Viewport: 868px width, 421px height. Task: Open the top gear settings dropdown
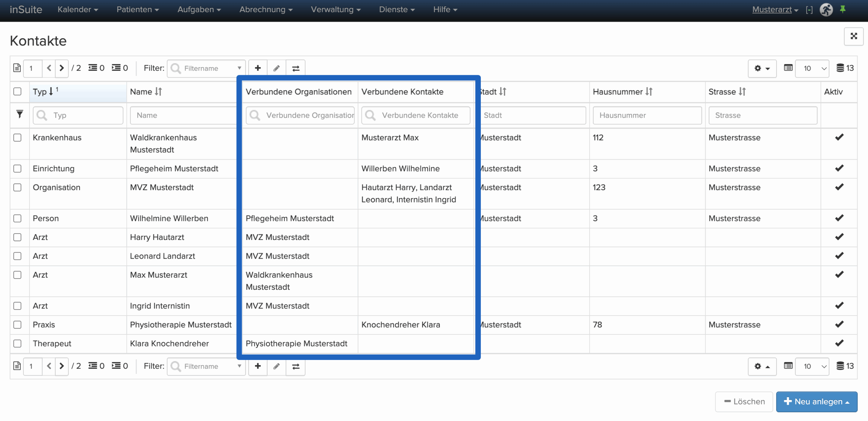click(762, 68)
